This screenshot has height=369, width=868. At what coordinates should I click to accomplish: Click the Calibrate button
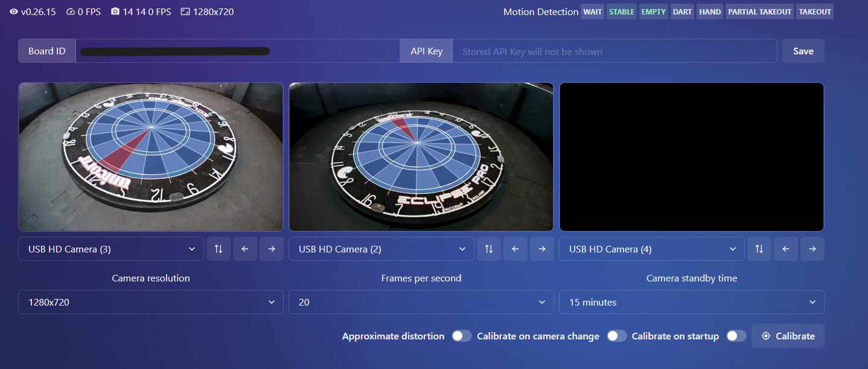point(788,336)
